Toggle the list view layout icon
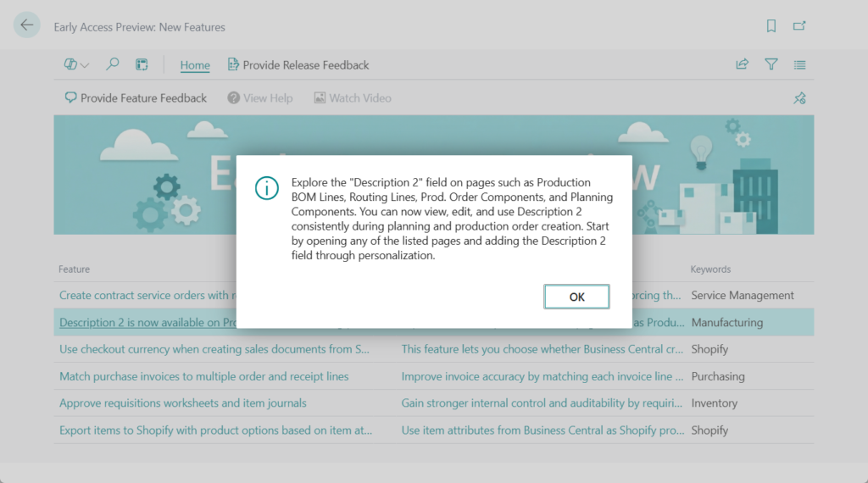This screenshot has height=483, width=868. tap(799, 64)
